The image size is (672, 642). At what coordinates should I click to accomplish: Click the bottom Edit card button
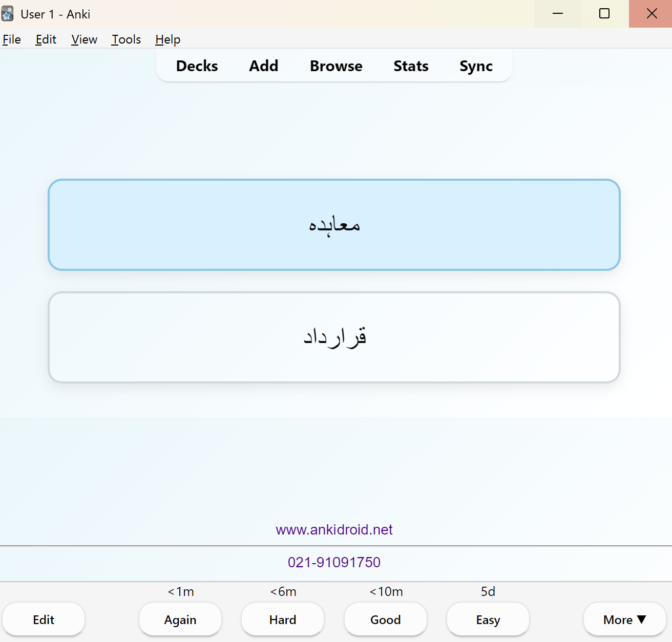[x=44, y=619]
